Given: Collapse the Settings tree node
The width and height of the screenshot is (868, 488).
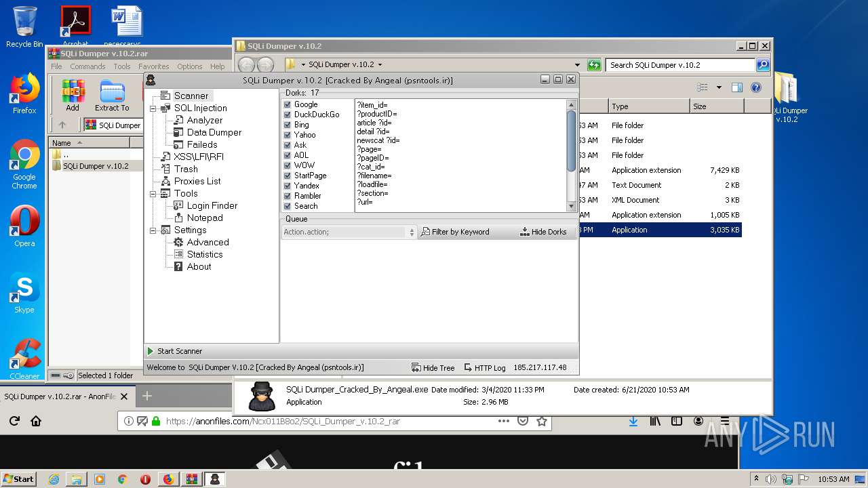Looking at the screenshot, I should (153, 230).
